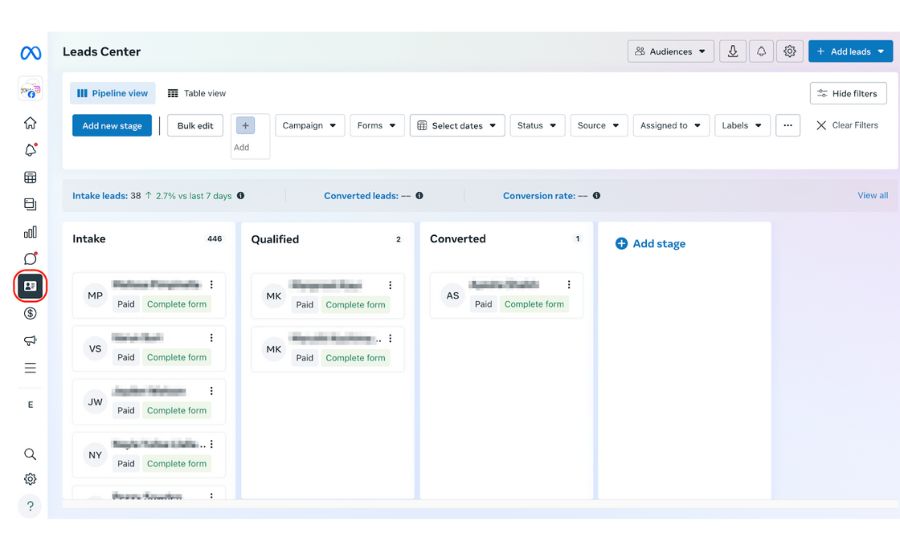This screenshot has height=551, width=900.
Task: Open the Planner grid icon in sidebar
Action: pos(30,177)
